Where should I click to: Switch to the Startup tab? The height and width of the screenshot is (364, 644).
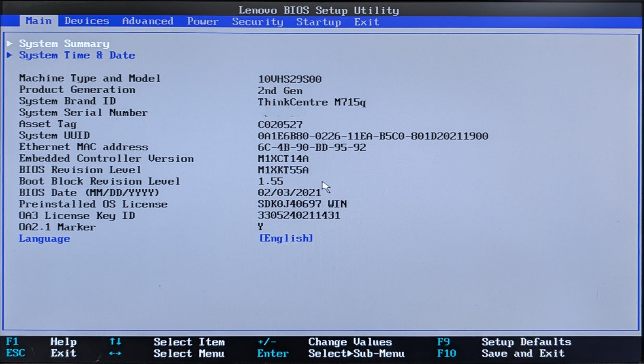tap(319, 22)
